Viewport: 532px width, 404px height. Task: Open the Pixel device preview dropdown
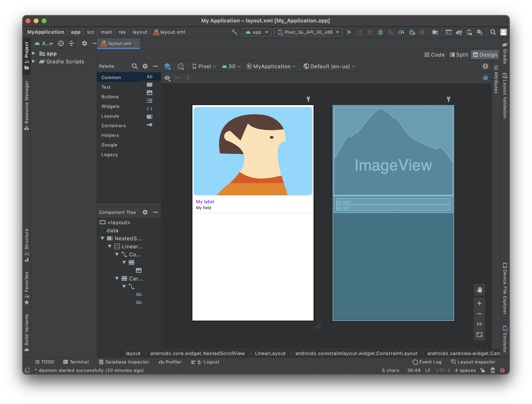204,66
